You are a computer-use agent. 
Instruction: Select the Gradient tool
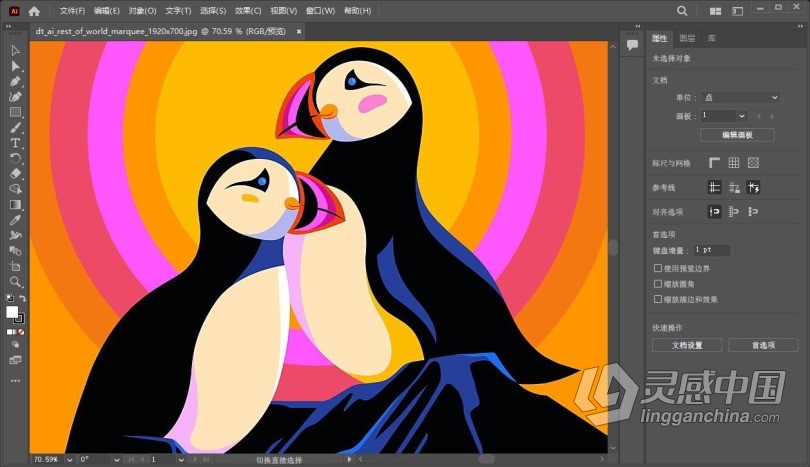pyautogui.click(x=15, y=205)
